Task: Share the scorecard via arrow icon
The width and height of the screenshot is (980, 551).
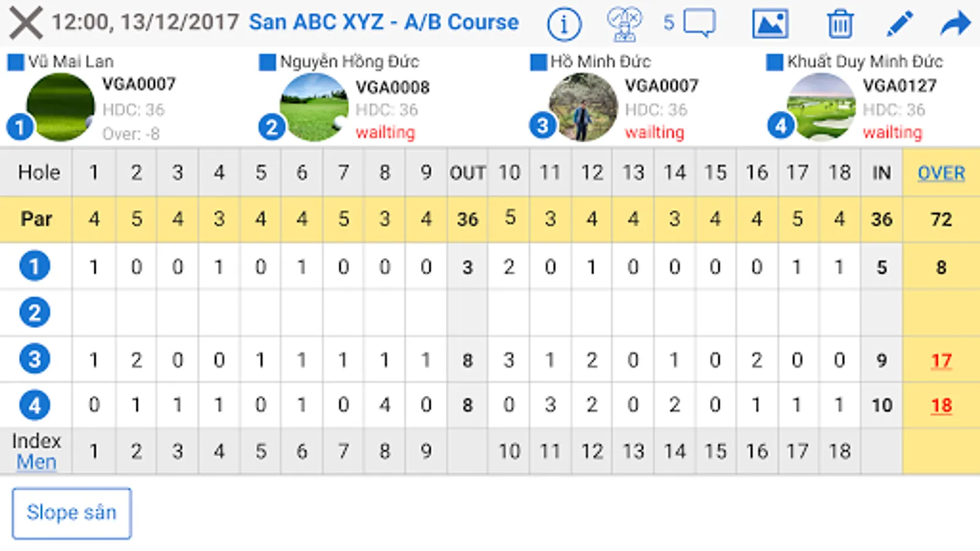Action: [956, 24]
